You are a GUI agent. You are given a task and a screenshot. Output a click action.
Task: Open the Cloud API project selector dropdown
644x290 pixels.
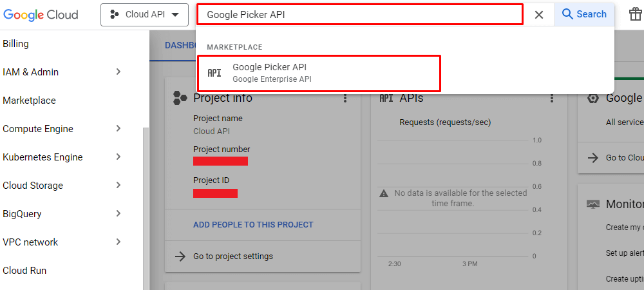(144, 15)
